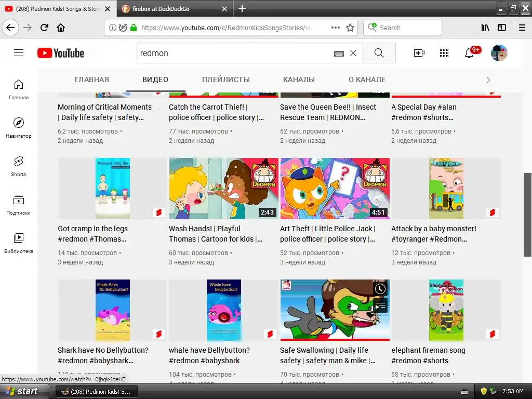Open Wash Hands video thumbnail

pos(223,188)
